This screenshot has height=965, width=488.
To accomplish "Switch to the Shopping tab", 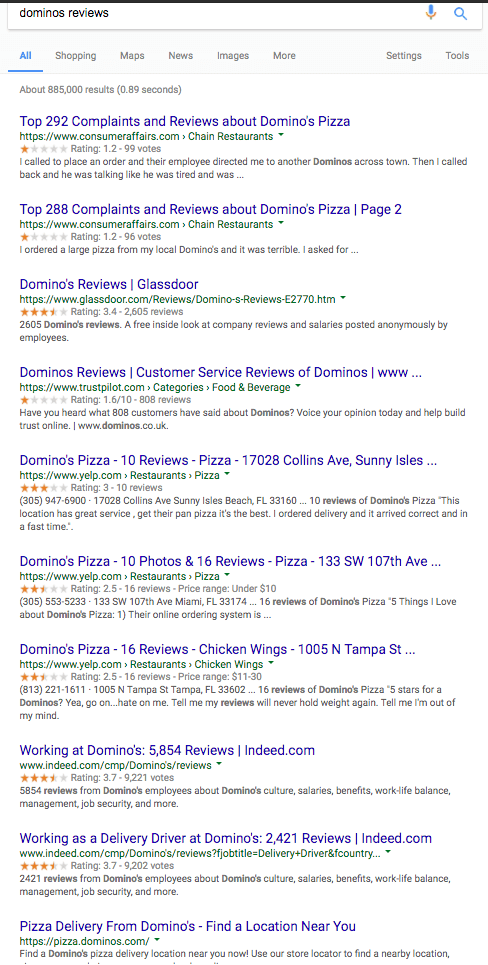I will click(x=76, y=55).
